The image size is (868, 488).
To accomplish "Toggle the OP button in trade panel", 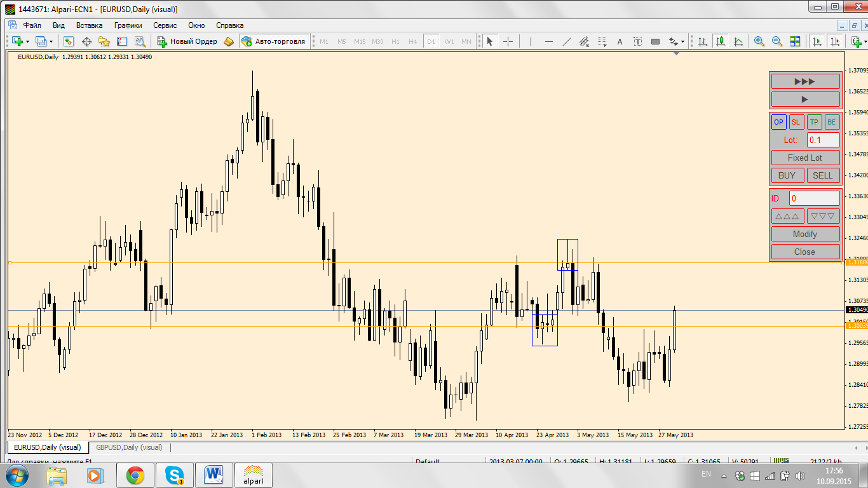I will pos(778,122).
